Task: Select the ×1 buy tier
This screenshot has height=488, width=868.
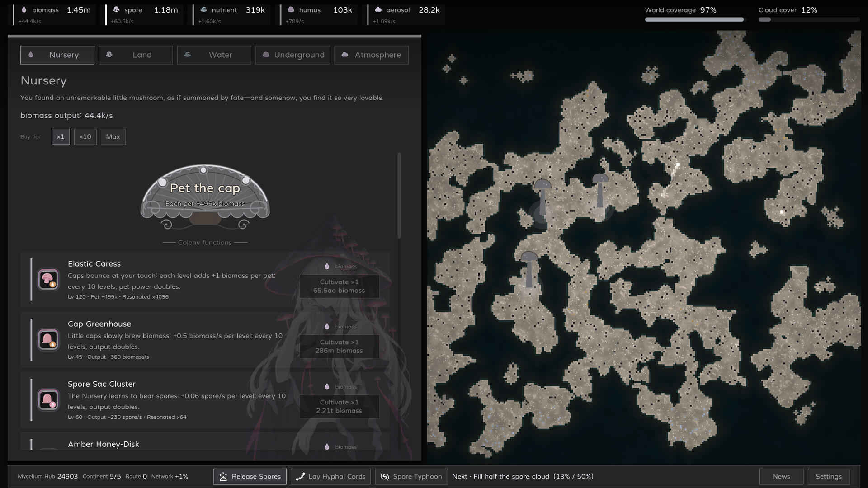Action: pyautogui.click(x=61, y=136)
